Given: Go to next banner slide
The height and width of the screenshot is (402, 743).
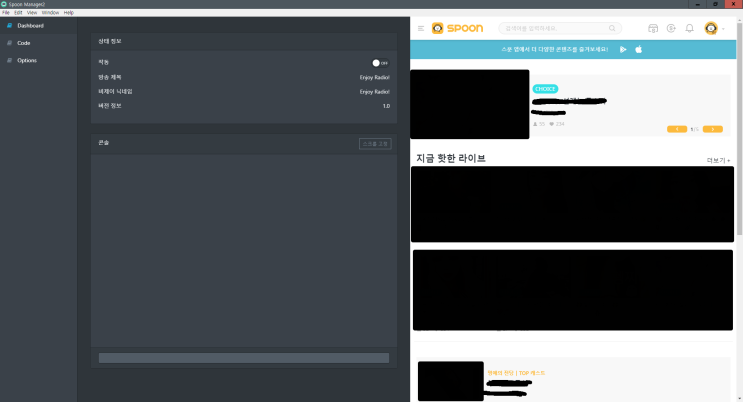Looking at the screenshot, I should [x=712, y=129].
